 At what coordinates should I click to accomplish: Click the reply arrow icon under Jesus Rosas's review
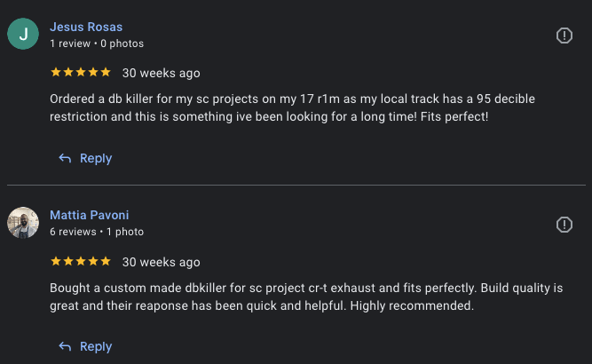coord(65,158)
